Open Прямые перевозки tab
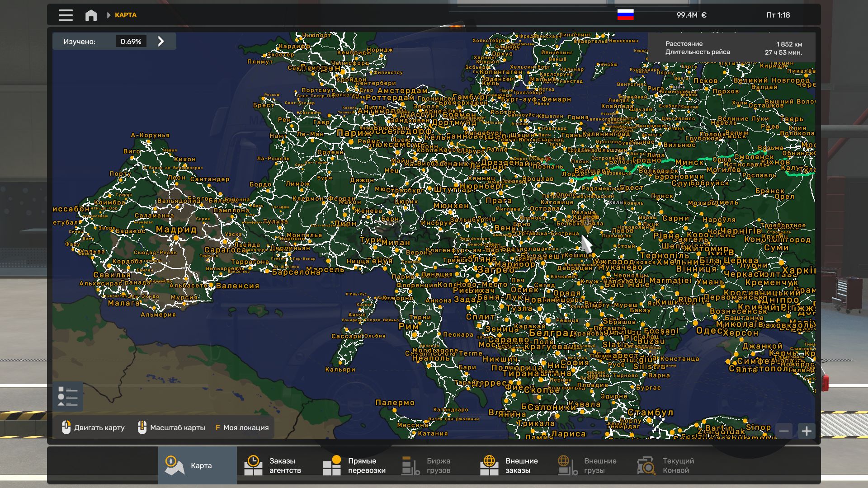This screenshot has height=488, width=868. coord(355,465)
